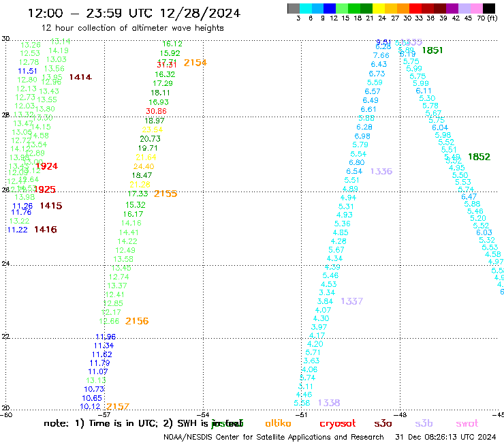504x443 pixels.
Task: Click the dark red s3a time 1416
Action: (x=46, y=230)
